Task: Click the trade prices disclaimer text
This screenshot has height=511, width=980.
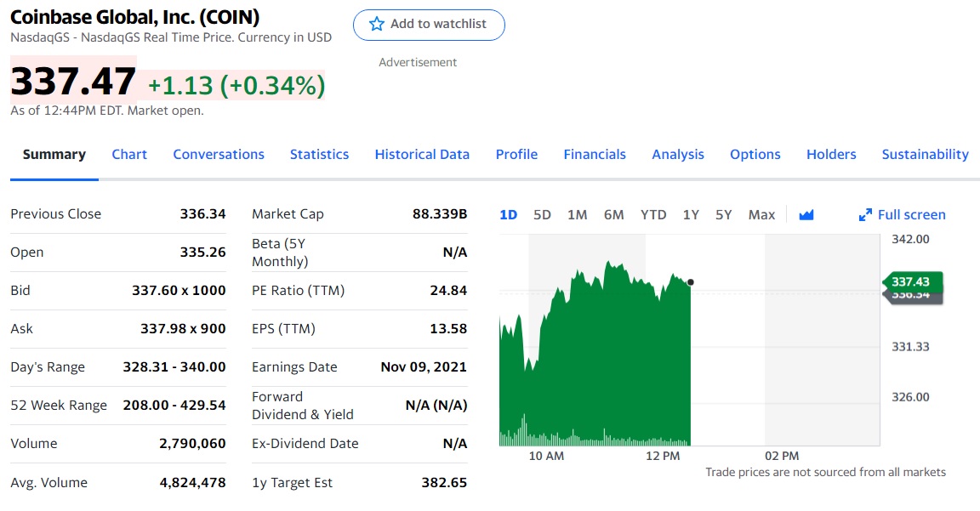Action: tap(826, 472)
